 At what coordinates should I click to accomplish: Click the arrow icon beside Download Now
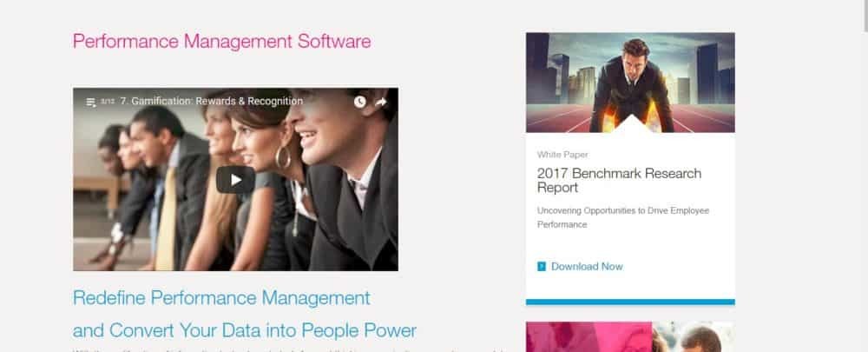pos(542,267)
